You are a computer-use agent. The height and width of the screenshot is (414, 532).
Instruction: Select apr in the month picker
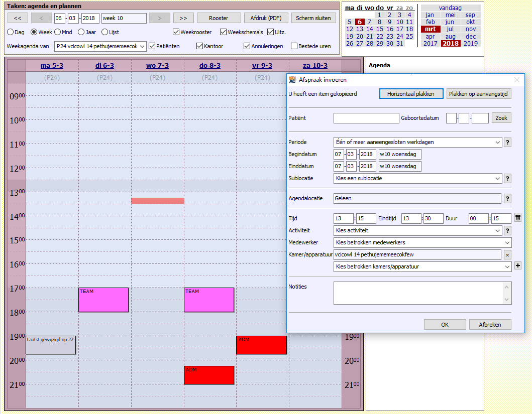pos(431,37)
